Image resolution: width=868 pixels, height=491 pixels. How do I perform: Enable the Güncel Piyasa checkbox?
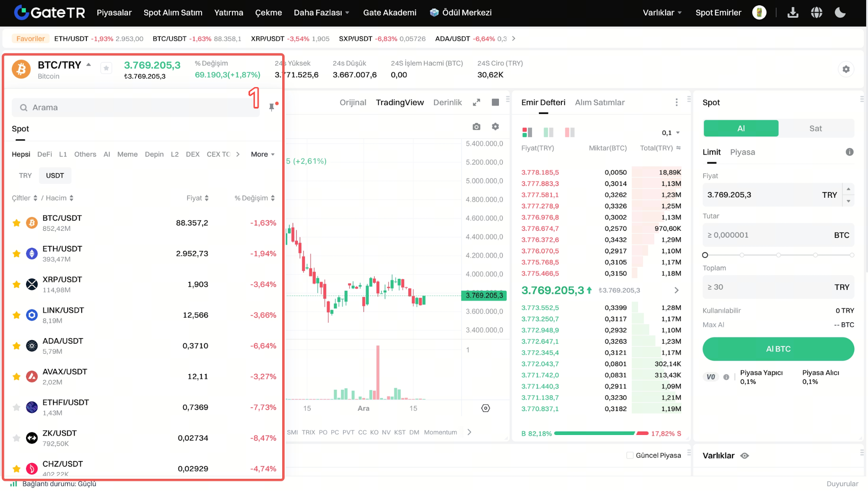click(x=630, y=455)
